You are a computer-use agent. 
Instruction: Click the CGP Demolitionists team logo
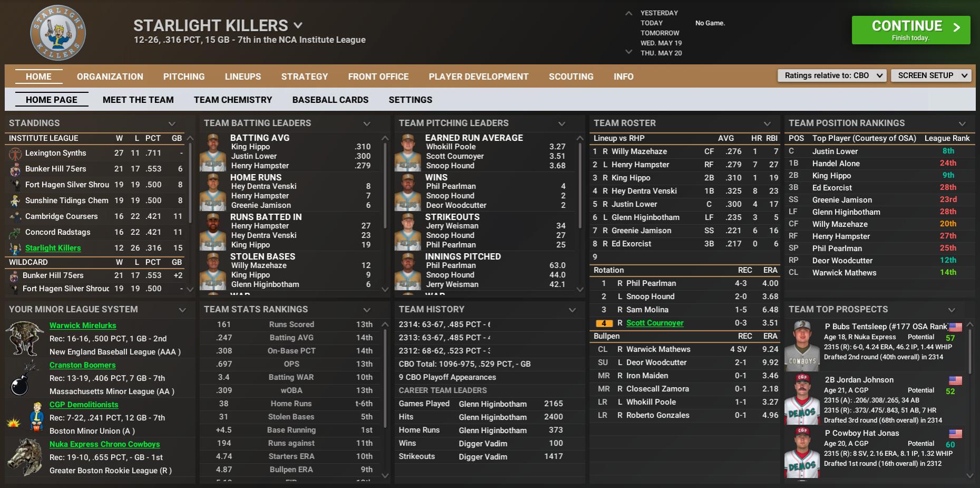coord(36,417)
